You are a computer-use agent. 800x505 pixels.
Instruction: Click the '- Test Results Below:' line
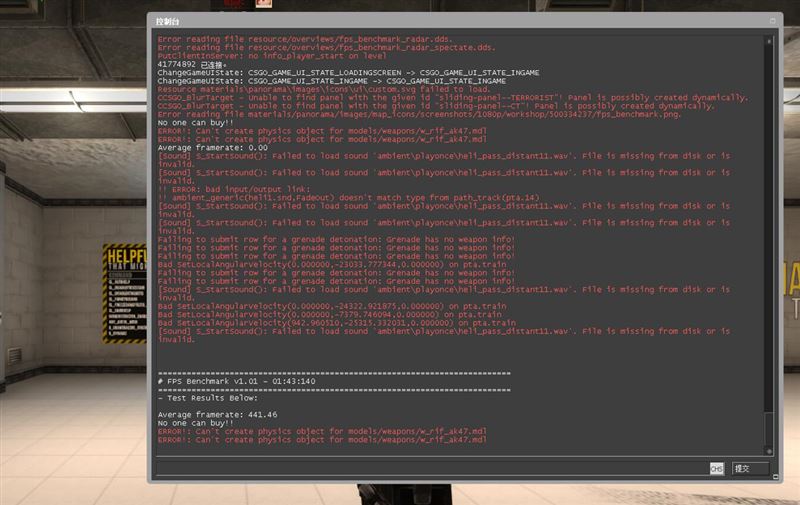[208, 398]
